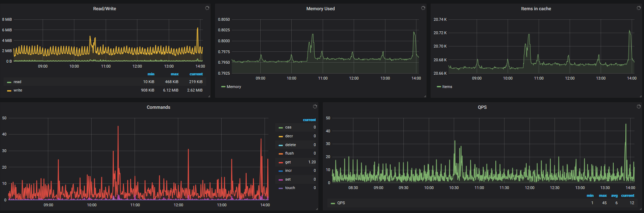644x213 pixels.
Task: Toggle the decr series in Commands legend
Action: click(x=289, y=136)
